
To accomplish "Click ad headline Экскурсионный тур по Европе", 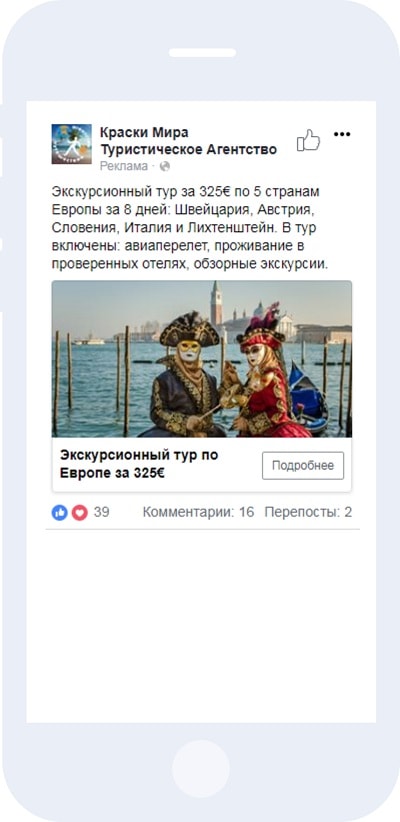I will (139, 464).
